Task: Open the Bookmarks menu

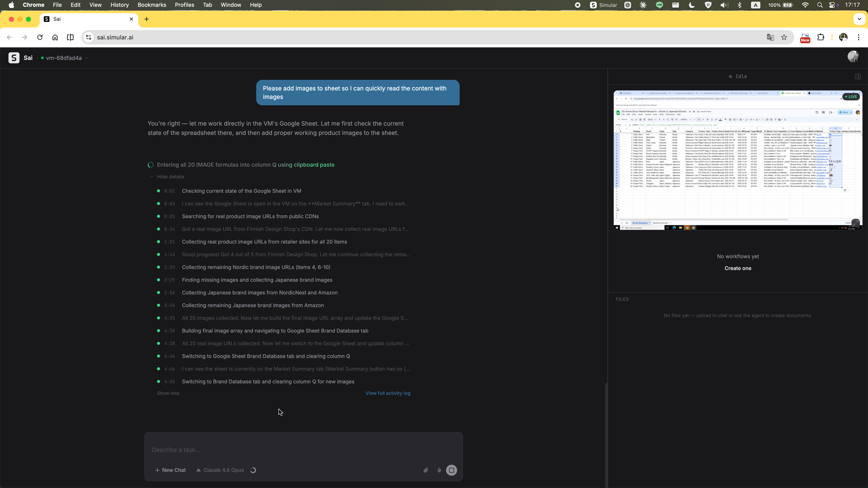Action: [x=152, y=5]
